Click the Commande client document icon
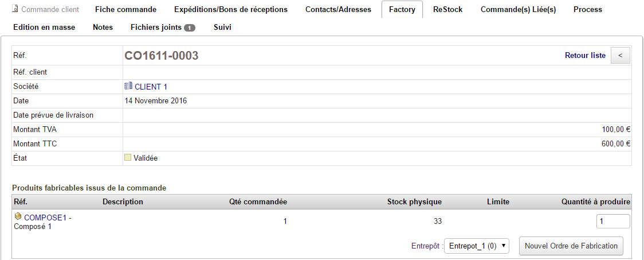Screen dimensions: 644x260 point(15,9)
